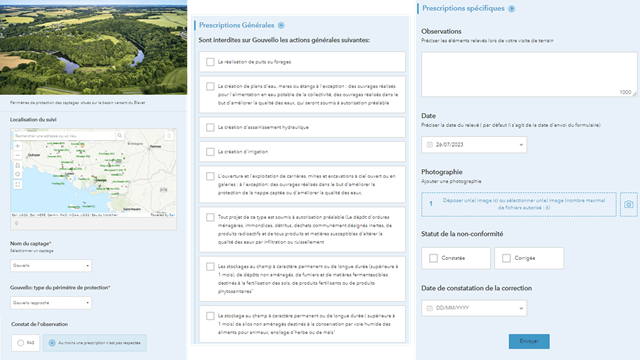Check 'Les stockages au champ' fumiers option

click(x=210, y=267)
